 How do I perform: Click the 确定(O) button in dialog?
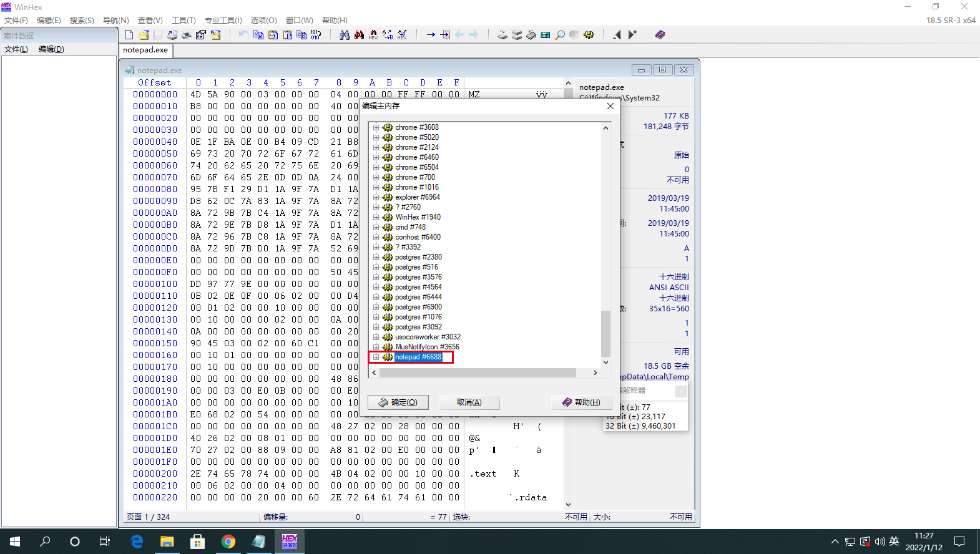click(x=398, y=402)
